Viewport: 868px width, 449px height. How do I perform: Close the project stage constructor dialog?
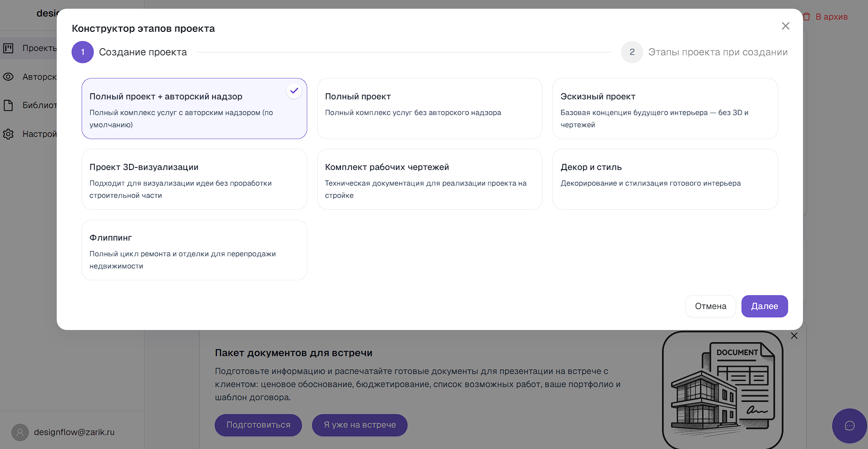[x=786, y=26]
